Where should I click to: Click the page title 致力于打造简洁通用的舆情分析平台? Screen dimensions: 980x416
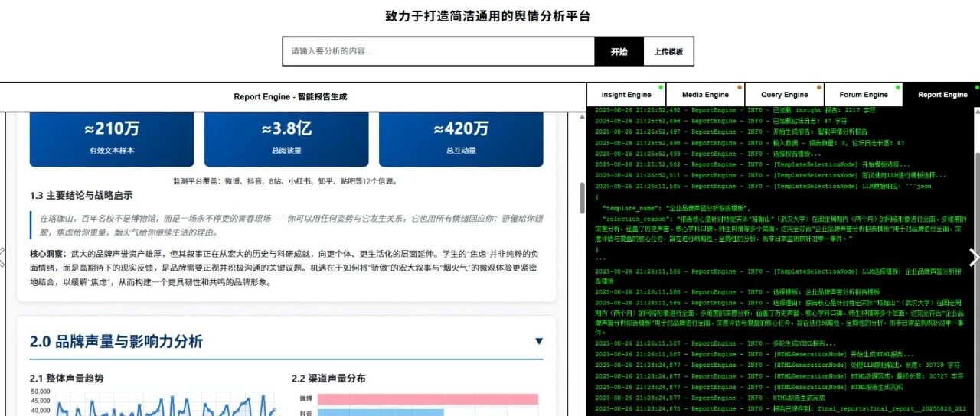[488, 16]
